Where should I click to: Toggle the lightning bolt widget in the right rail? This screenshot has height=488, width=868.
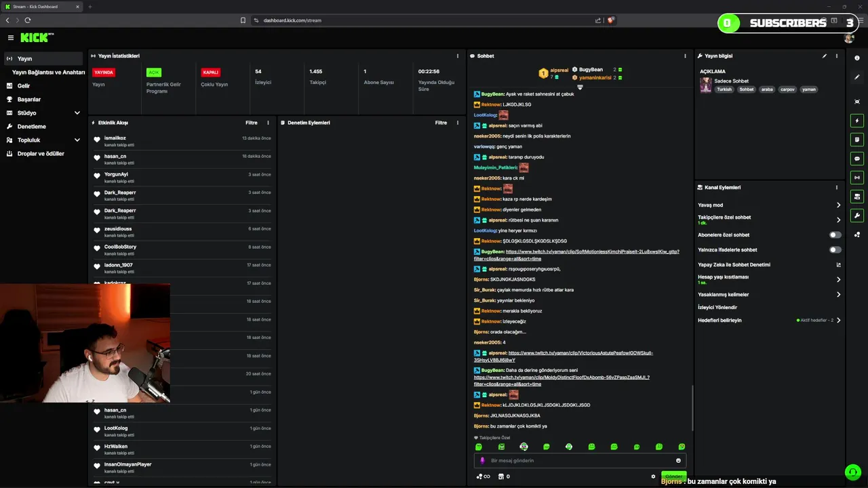pyautogui.click(x=857, y=121)
